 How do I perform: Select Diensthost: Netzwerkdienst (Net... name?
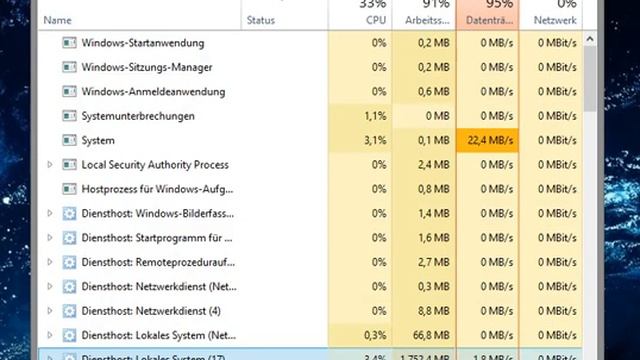pos(159,287)
